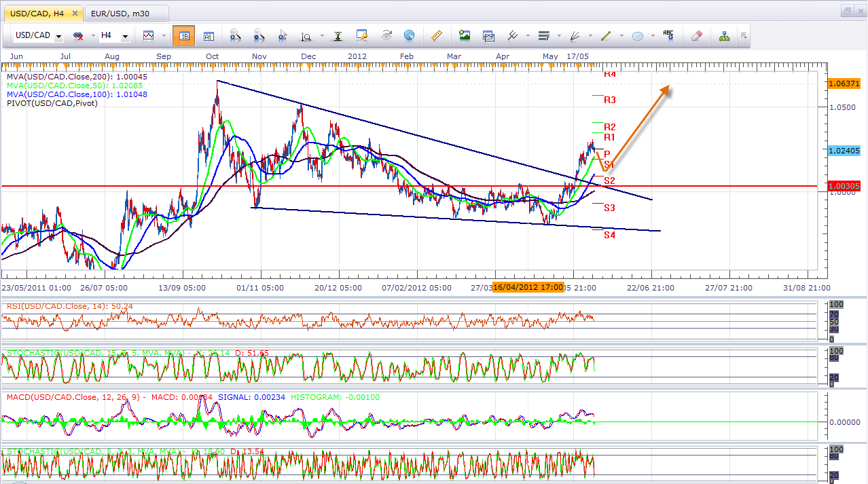Click the restore window button at top right

click(x=846, y=12)
